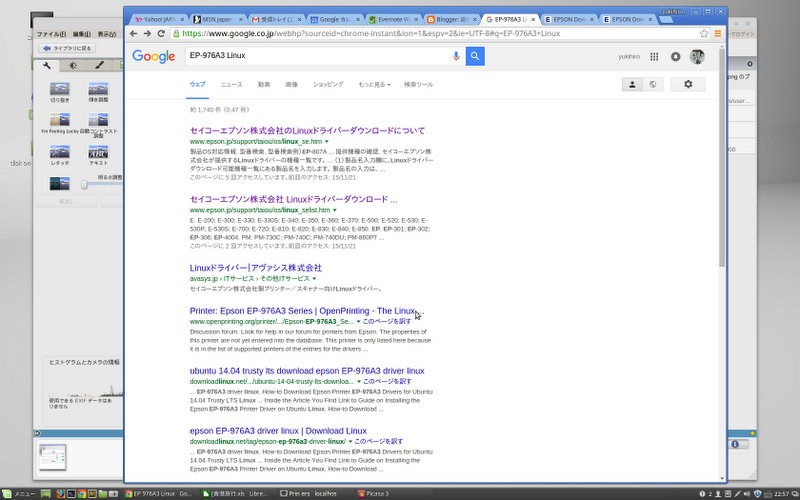Viewport: 800px width, 500px height.
Task: Choose Picasa crop tool 切り抜き
Action: coord(60,92)
